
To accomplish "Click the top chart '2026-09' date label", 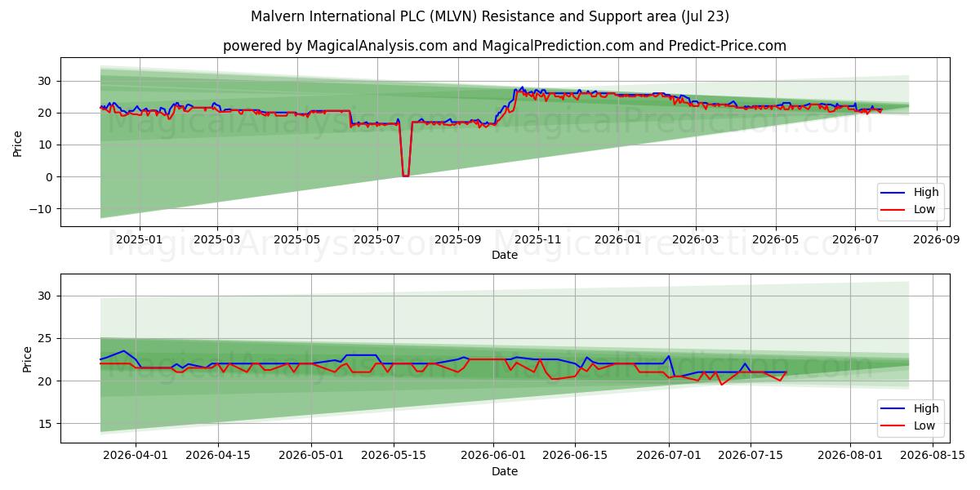I will pyautogui.click(x=935, y=239).
